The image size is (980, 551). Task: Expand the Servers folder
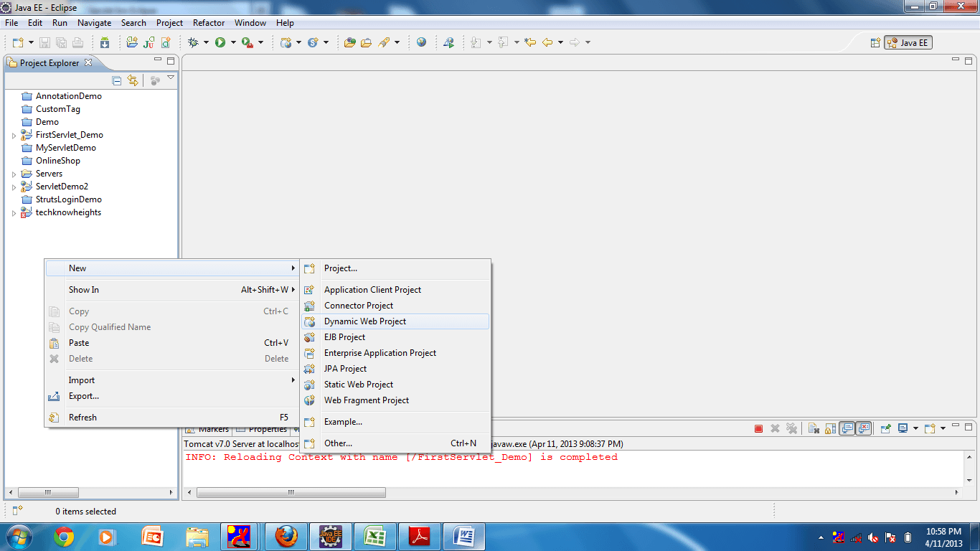coord(14,174)
